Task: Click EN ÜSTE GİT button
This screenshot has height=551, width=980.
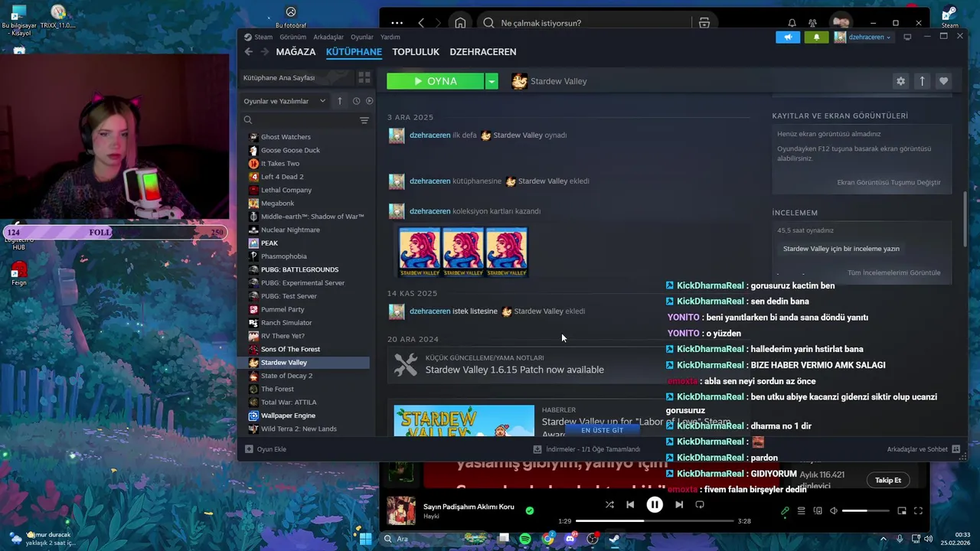Action: coord(603,430)
